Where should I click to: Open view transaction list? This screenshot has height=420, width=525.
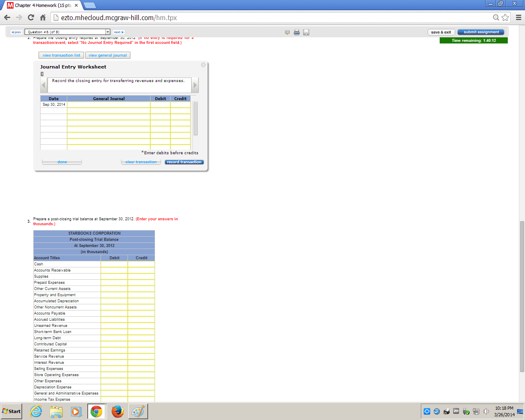tap(61, 55)
